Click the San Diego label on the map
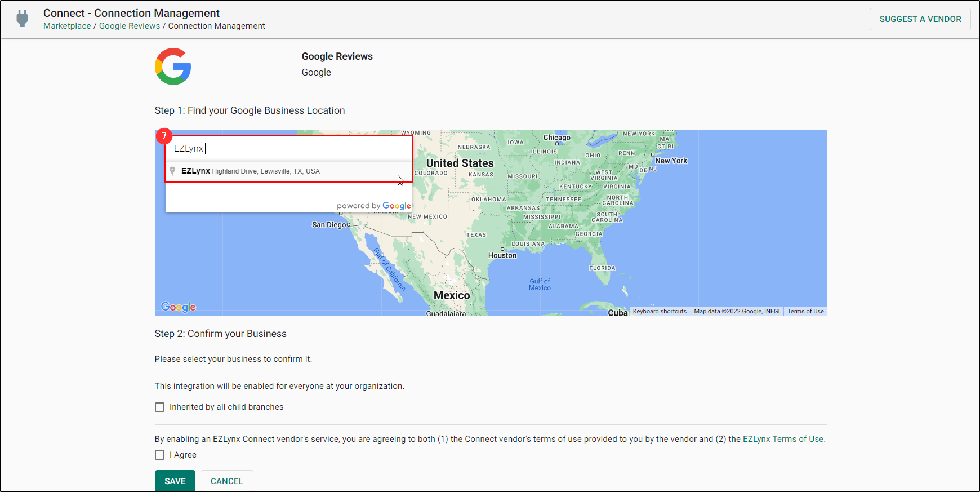 click(329, 225)
